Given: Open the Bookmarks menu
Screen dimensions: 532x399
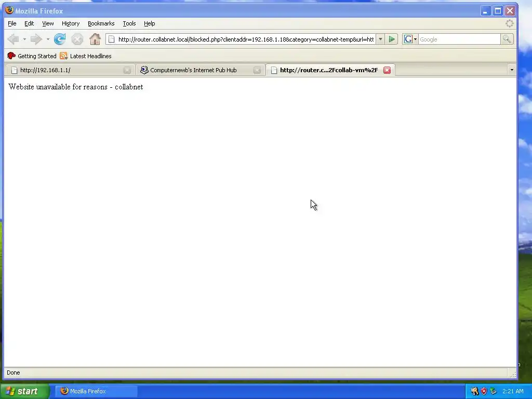Looking at the screenshot, I should [x=101, y=23].
